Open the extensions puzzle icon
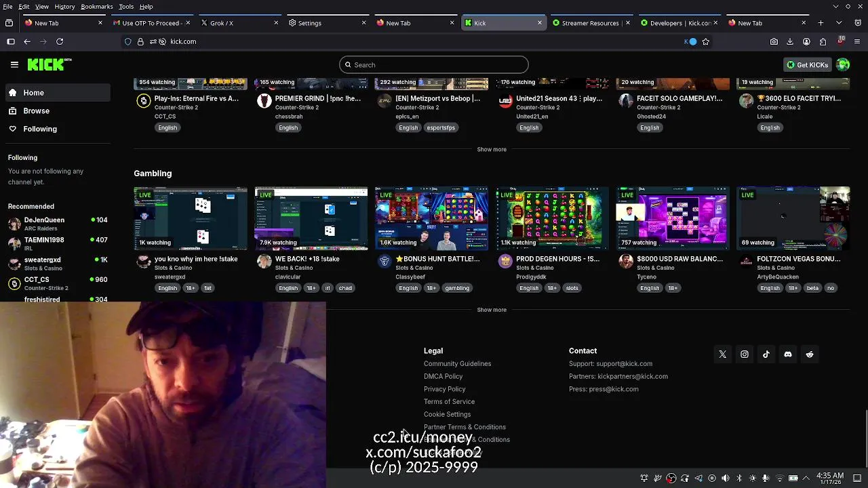 823,41
